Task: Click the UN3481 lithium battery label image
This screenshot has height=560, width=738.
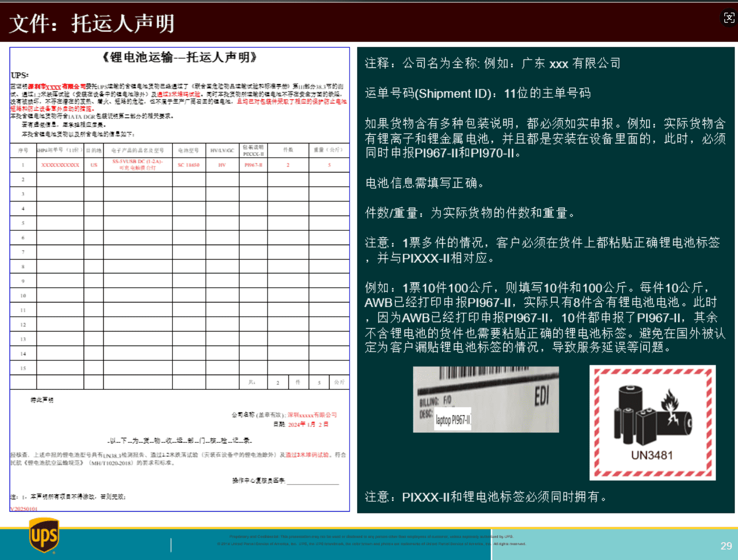Action: tap(652, 422)
